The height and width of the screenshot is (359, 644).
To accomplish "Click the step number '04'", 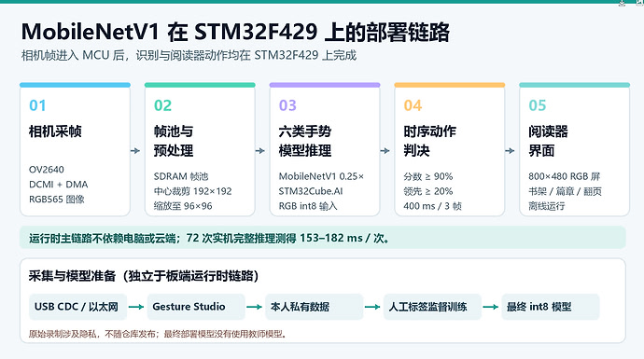I will [413, 105].
